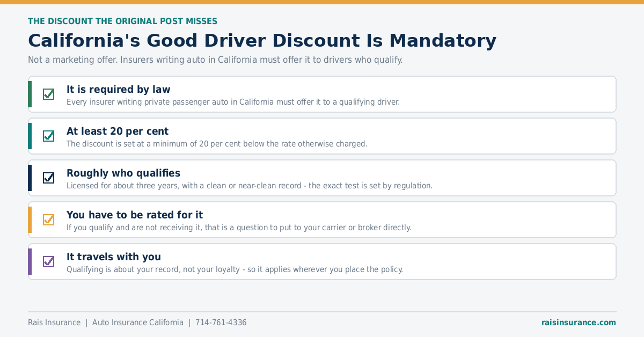Click the purple accent bar on last card
The image size is (644, 337).
tap(30, 262)
